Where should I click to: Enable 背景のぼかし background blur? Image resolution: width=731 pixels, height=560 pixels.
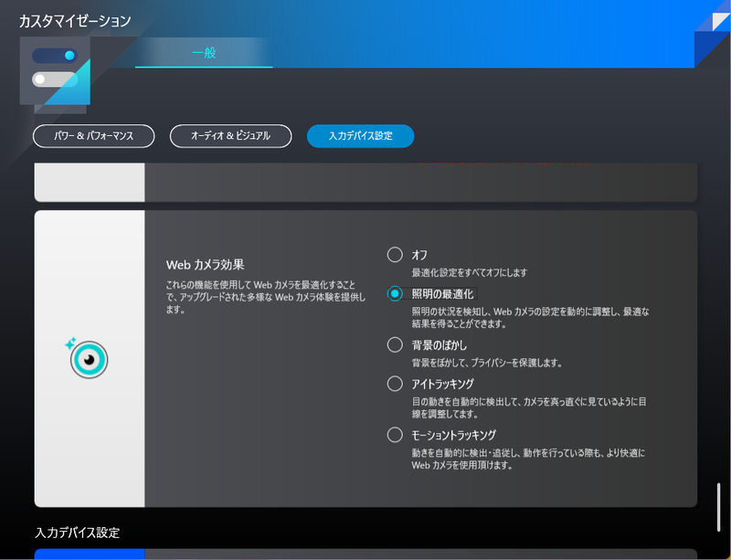click(x=395, y=344)
